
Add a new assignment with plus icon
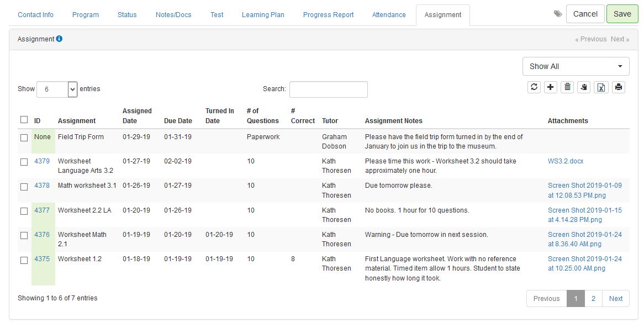click(x=550, y=87)
